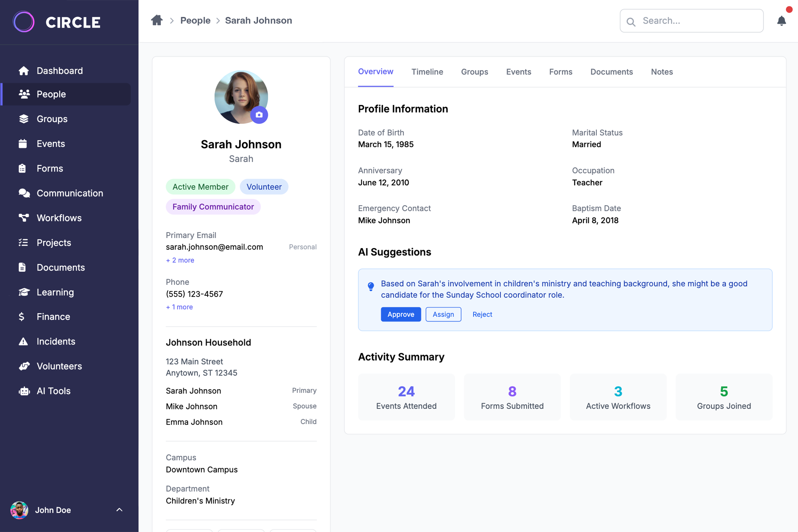Open the Incidents sidebar item
The image size is (798, 532).
point(56,341)
